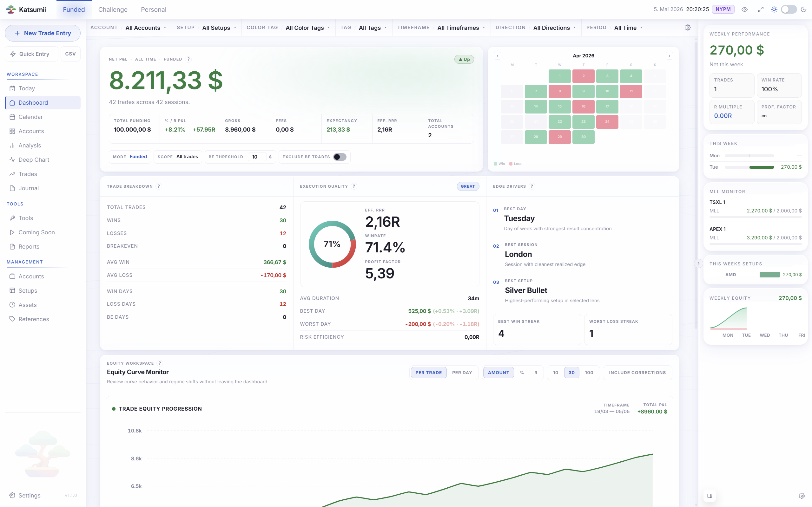Image resolution: width=812 pixels, height=507 pixels.
Task: Open the Analysis page
Action: [x=43, y=145]
